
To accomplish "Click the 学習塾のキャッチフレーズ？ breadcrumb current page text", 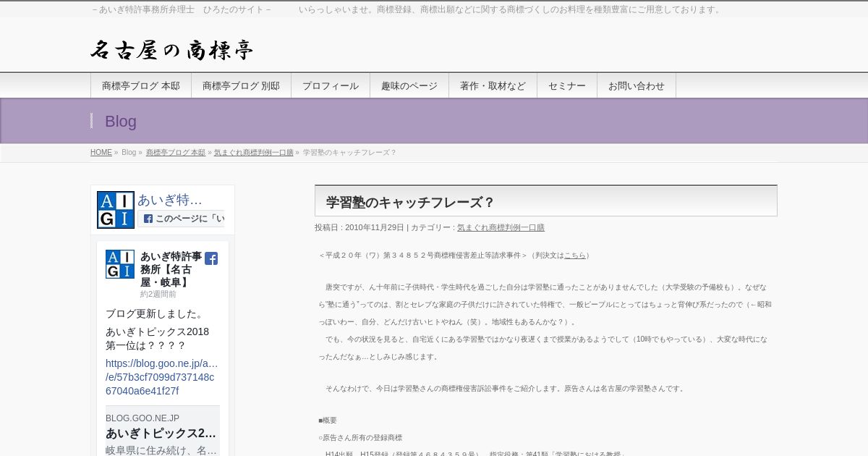I will [349, 153].
